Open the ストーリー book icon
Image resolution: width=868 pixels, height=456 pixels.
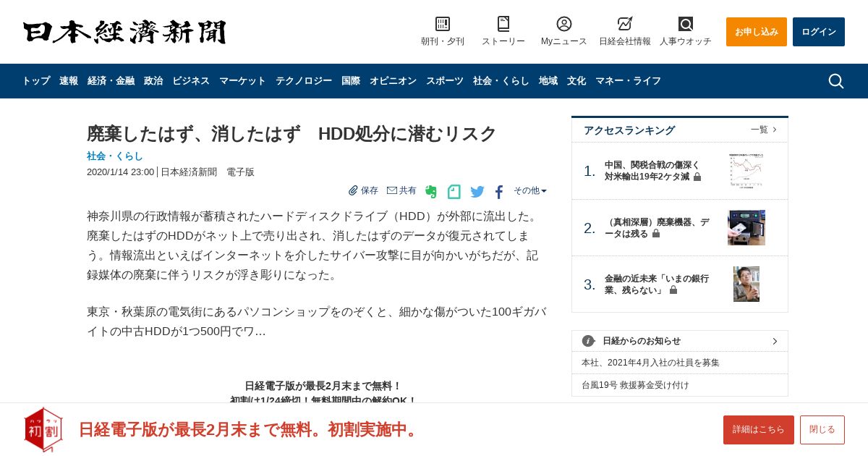pos(503,24)
